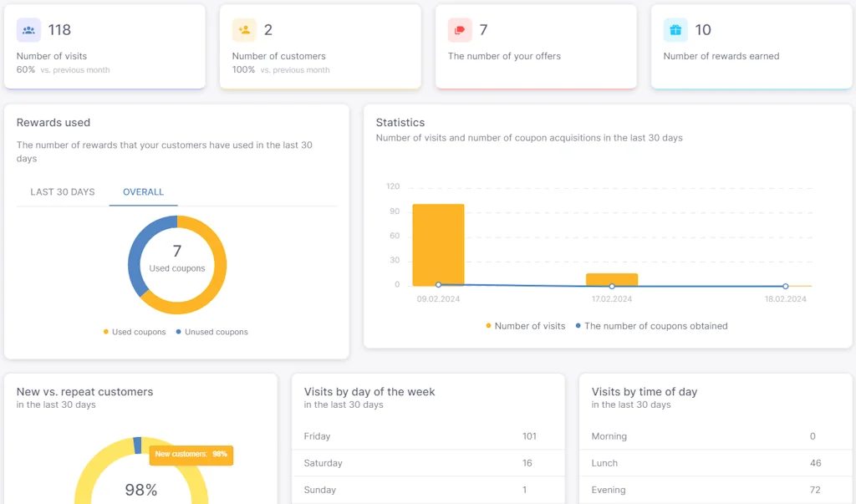The width and height of the screenshot is (856, 504).
Task: Expand the Friday row with 101 visits
Action: [x=428, y=435]
